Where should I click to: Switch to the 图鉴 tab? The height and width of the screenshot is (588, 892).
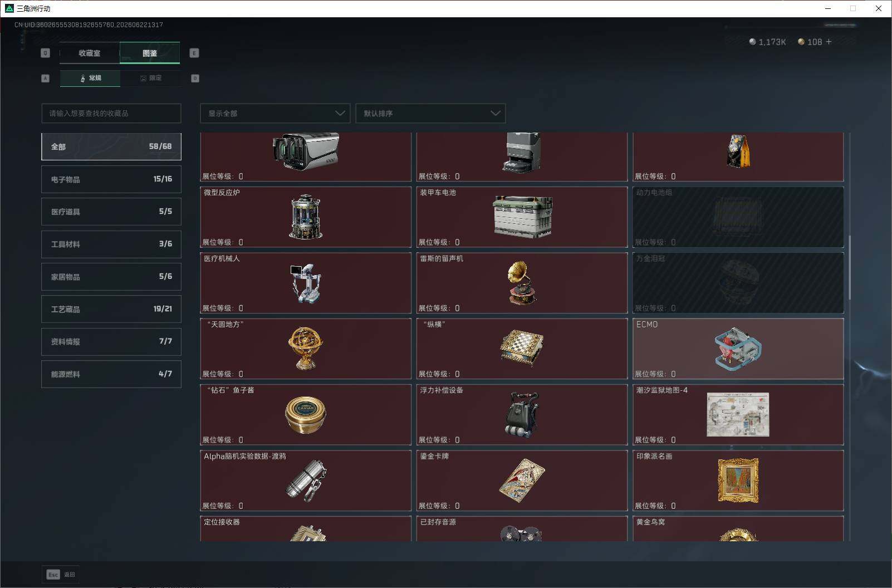point(150,53)
